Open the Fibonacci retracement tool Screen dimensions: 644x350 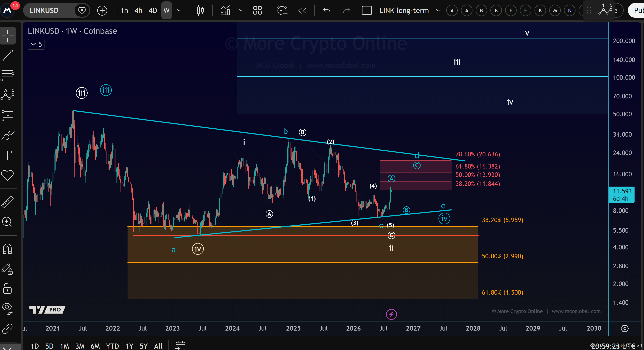(x=8, y=75)
